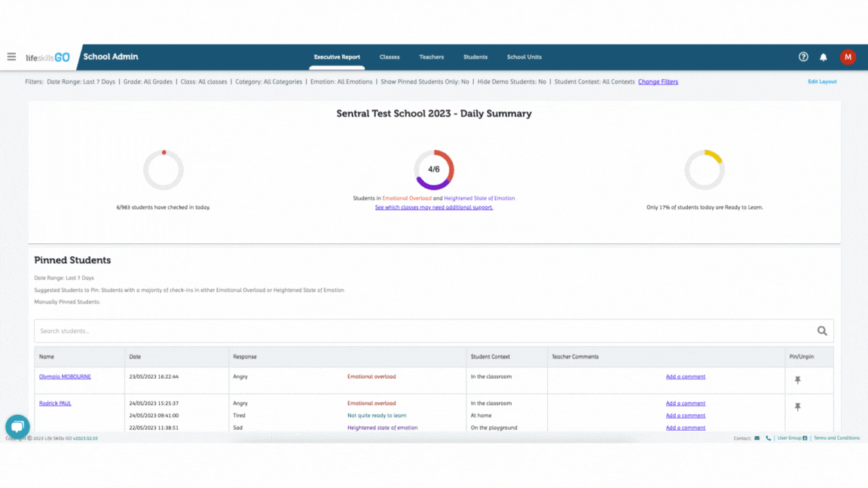Unpin Rodrick PAUL using the pin icon
The image size is (868, 488).
tap(798, 407)
